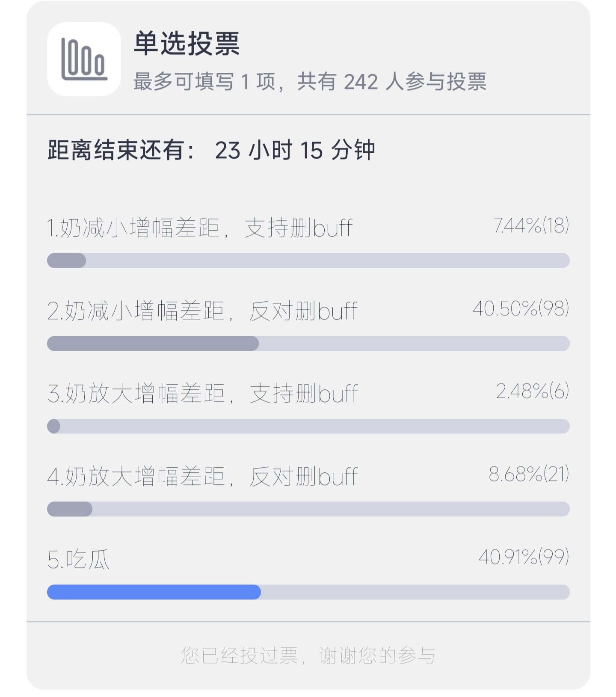
Task: Click the 40.50%(98) result percentage
Action: point(521,308)
